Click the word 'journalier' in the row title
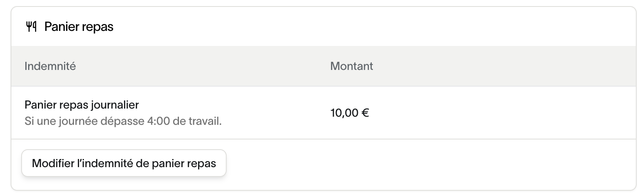This screenshot has width=644, height=196. 115,105
